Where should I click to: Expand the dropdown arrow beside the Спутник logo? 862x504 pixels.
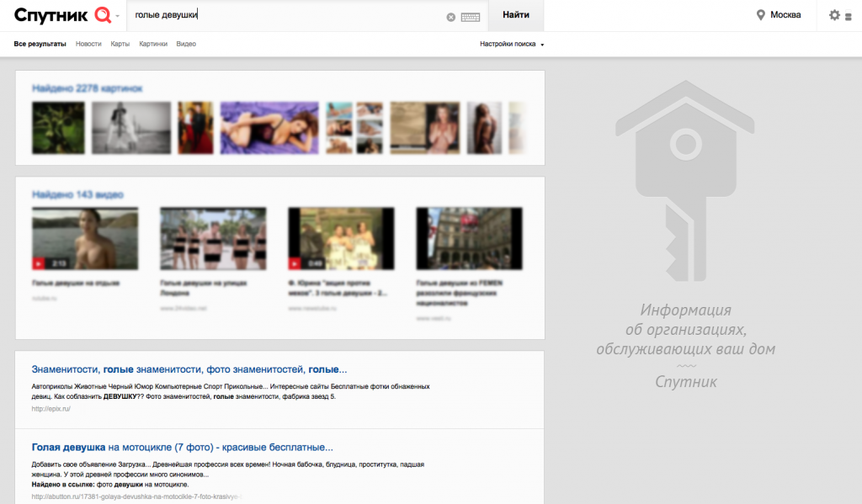118,16
